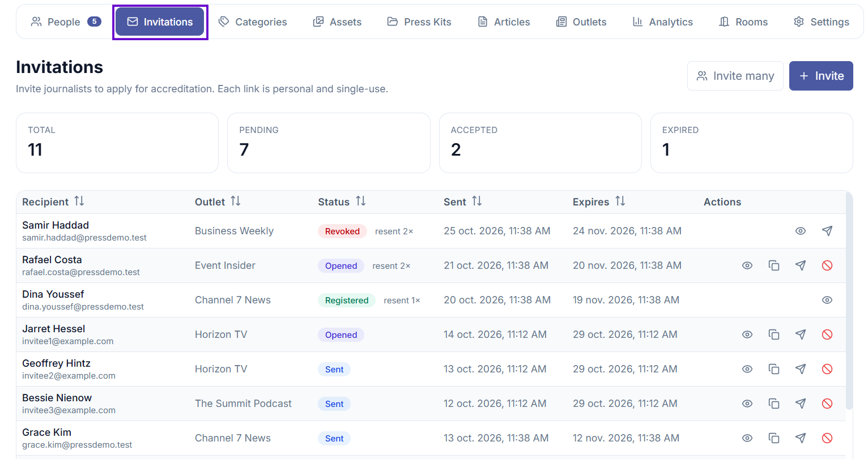The width and height of the screenshot is (868, 459).
Task: Open the People tab
Action: click(x=66, y=22)
